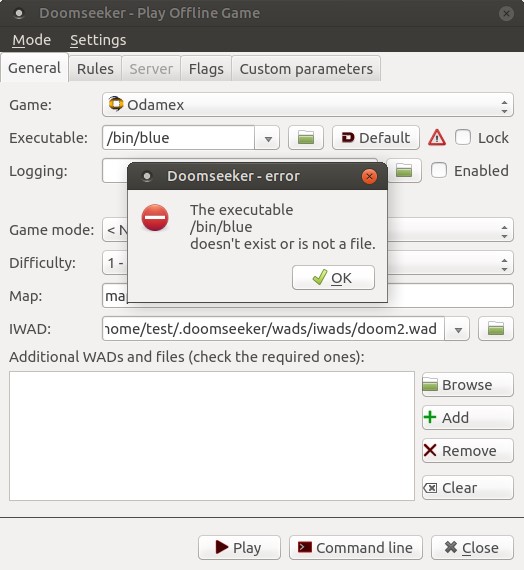Switch to the Flags tab

[x=206, y=69]
